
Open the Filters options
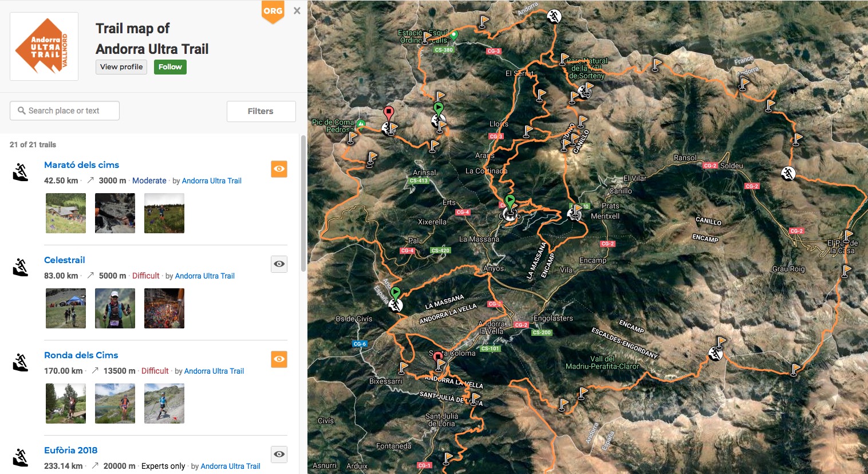[261, 111]
